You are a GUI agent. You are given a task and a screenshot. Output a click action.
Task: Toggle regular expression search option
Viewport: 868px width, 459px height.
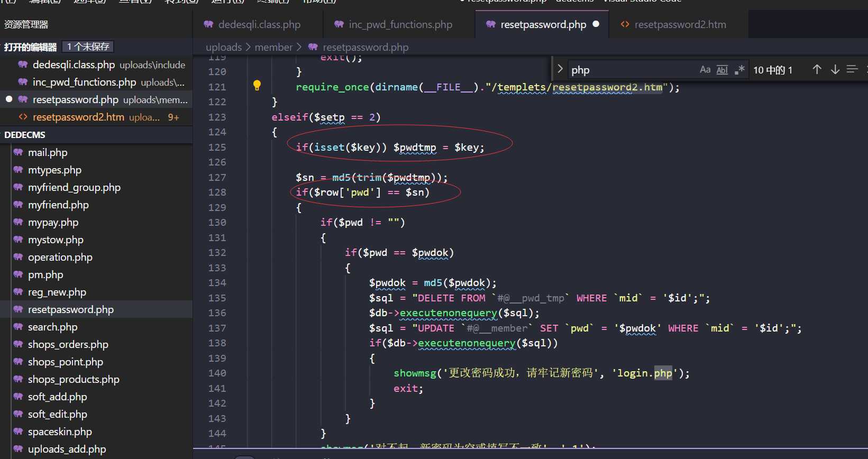(x=739, y=69)
